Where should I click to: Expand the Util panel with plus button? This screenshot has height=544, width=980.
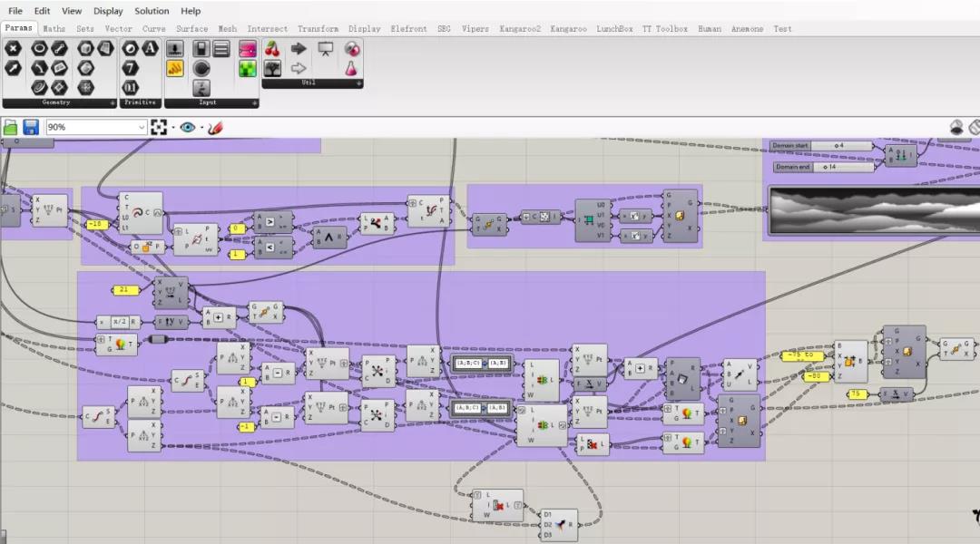(358, 83)
